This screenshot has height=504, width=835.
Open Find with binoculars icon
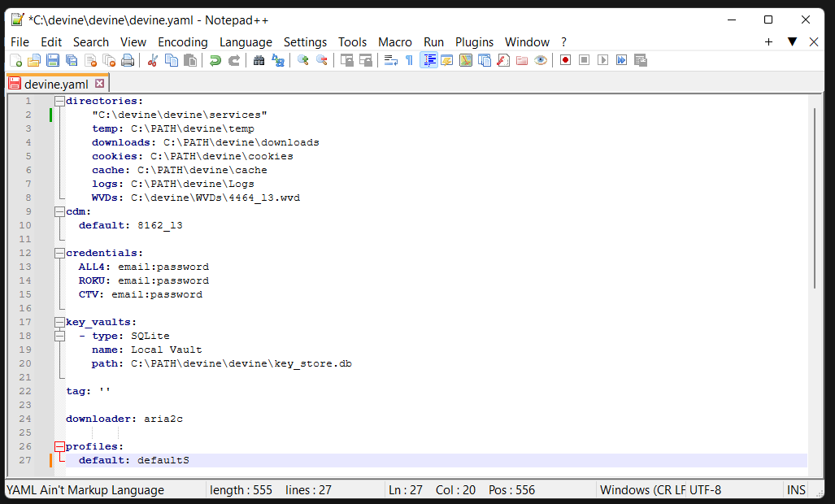[x=259, y=60]
